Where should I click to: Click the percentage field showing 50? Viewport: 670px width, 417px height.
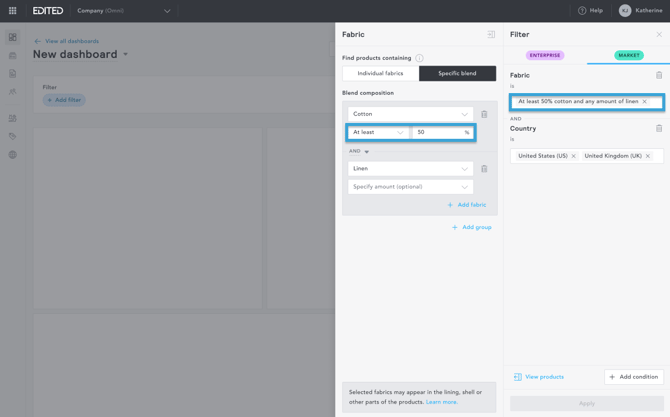[x=442, y=132]
